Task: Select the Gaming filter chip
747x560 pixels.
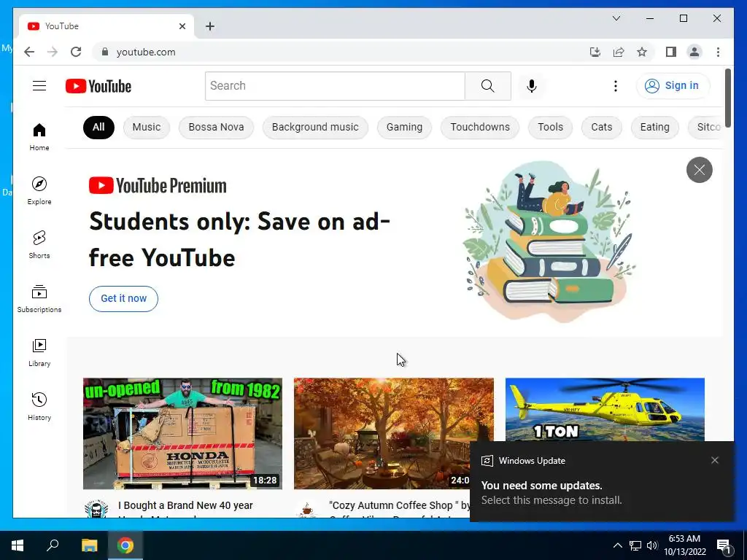Action: tap(404, 127)
